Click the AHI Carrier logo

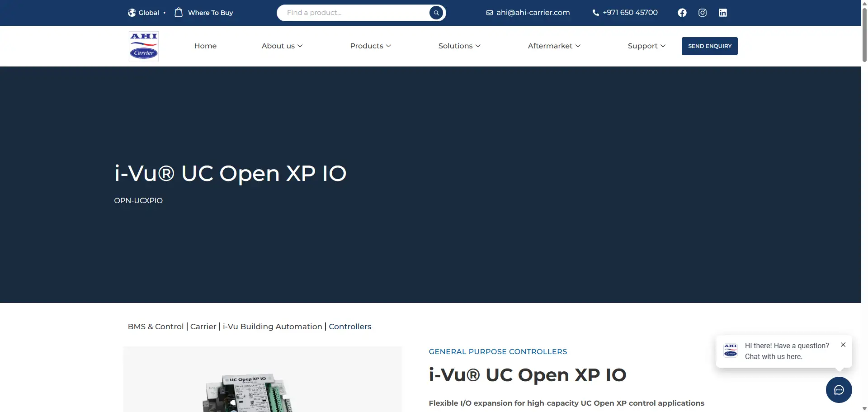click(x=144, y=46)
